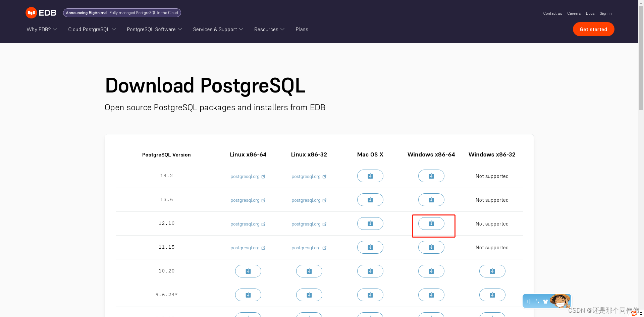Click version 14.2 row label

pos(166,176)
